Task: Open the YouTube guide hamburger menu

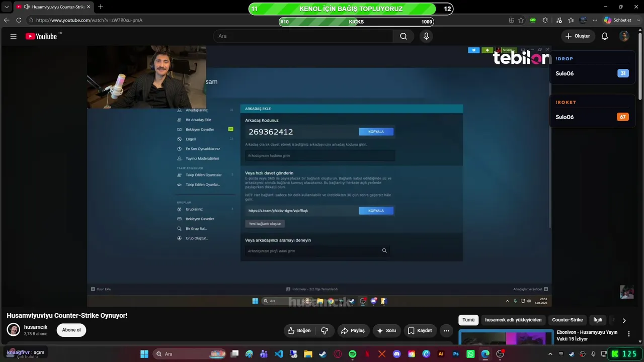Action: pos(14,36)
